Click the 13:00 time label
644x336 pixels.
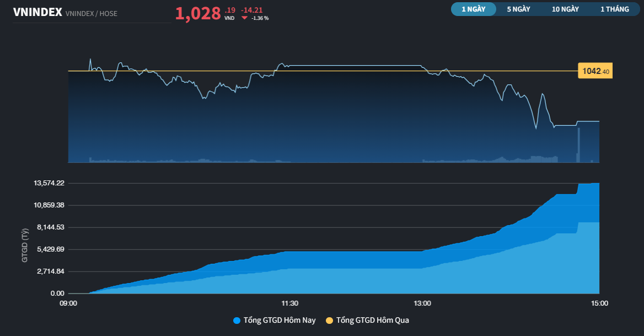[x=422, y=303]
